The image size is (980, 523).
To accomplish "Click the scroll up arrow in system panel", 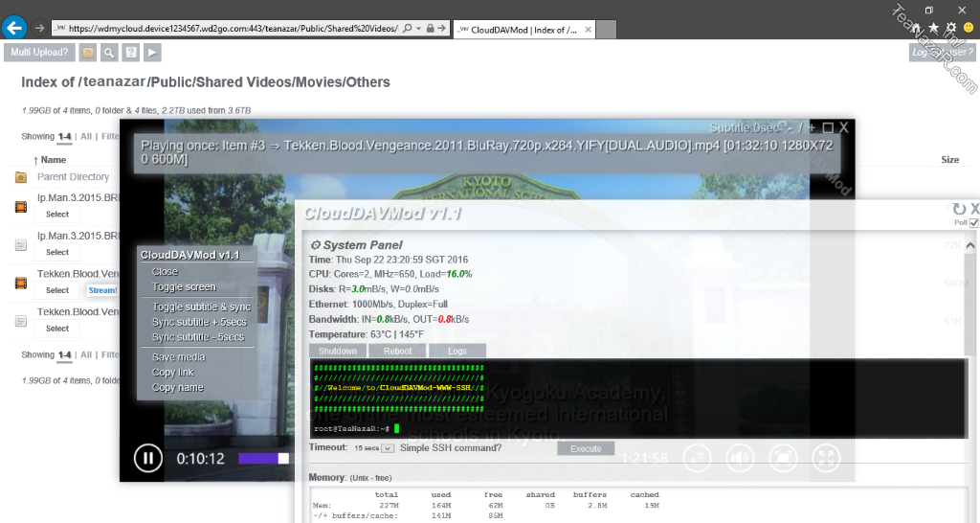I will coord(970,246).
